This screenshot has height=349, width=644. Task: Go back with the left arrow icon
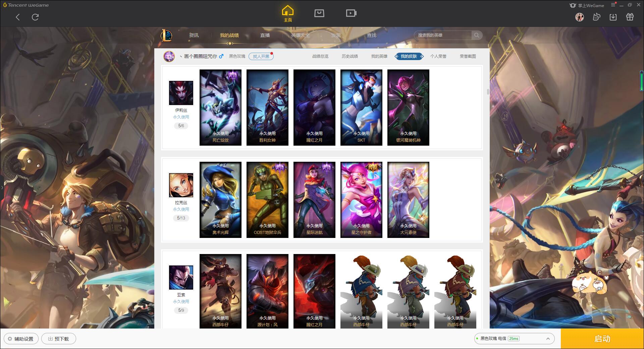[x=18, y=17]
